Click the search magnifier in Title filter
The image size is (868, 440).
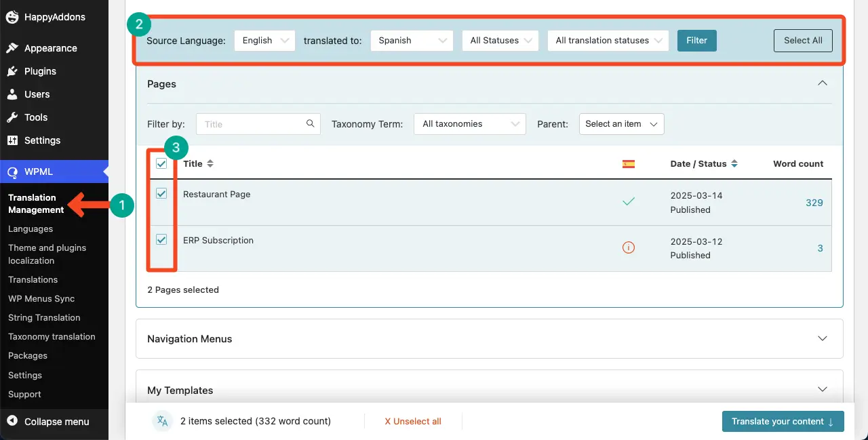(x=311, y=123)
